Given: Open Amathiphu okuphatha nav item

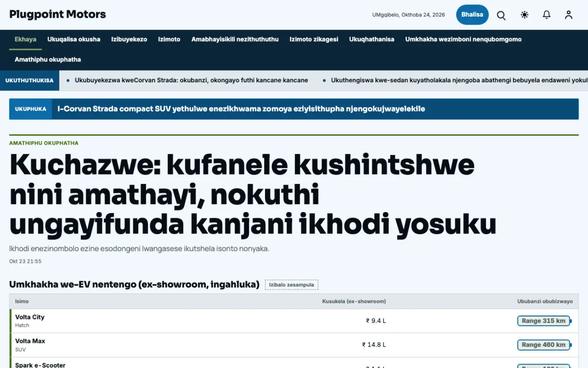Looking at the screenshot, I should 48,59.
